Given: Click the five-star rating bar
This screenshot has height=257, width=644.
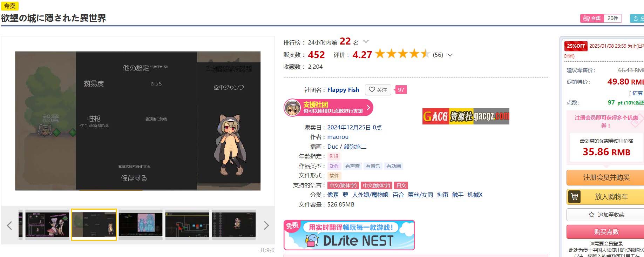Looking at the screenshot, I should coord(402,54).
